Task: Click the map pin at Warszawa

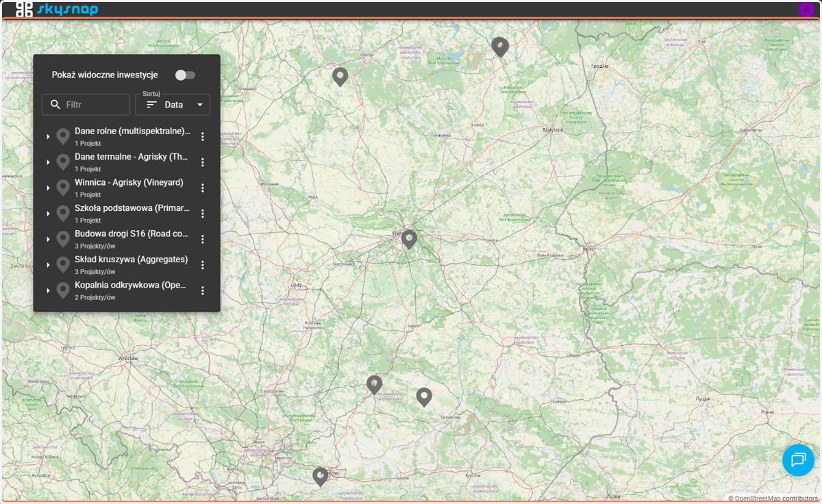Action: (x=409, y=239)
